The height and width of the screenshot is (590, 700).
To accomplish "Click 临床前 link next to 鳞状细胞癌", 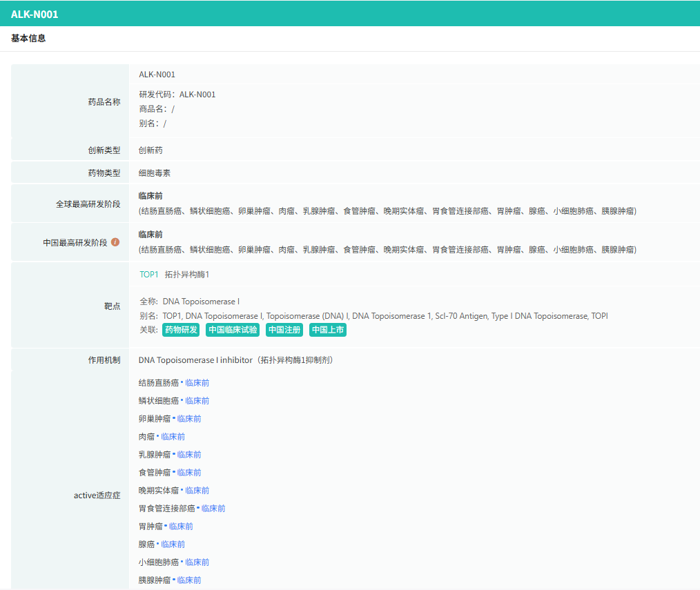I will click(197, 401).
